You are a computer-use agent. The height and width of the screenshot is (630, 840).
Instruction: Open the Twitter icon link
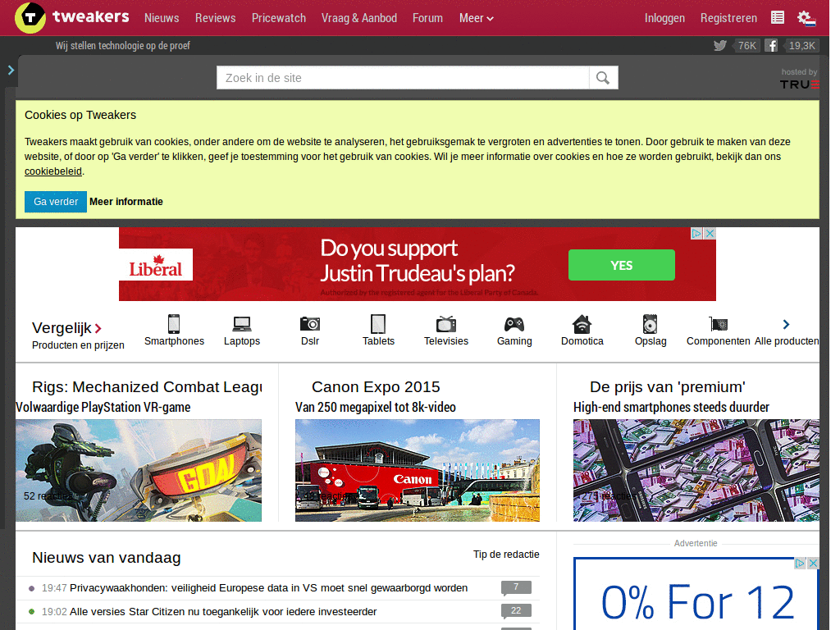pyautogui.click(x=720, y=46)
